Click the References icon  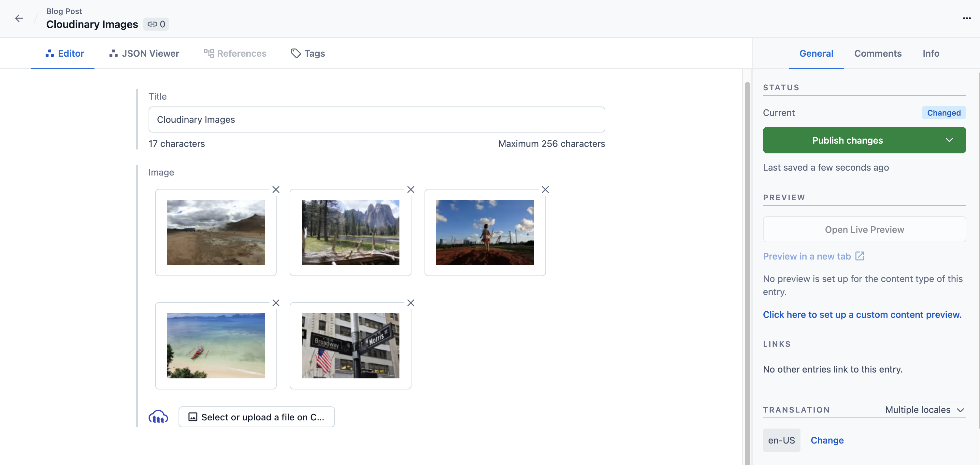pos(208,52)
